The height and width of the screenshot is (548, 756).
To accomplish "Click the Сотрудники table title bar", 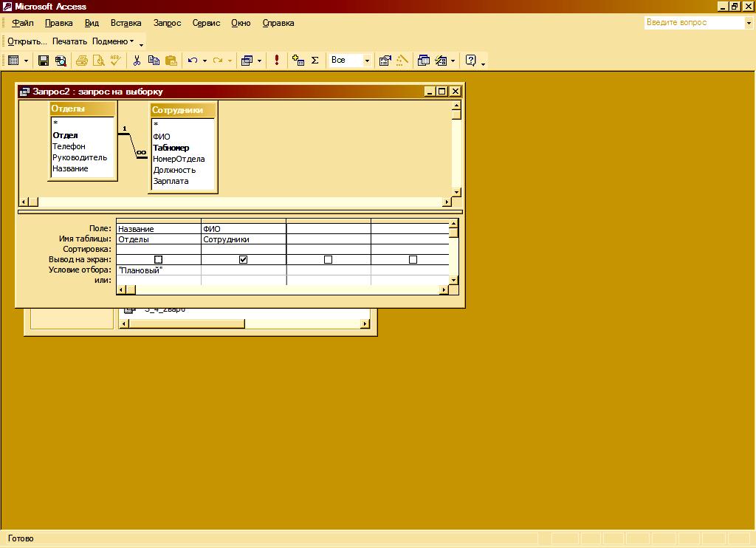I will click(x=183, y=110).
